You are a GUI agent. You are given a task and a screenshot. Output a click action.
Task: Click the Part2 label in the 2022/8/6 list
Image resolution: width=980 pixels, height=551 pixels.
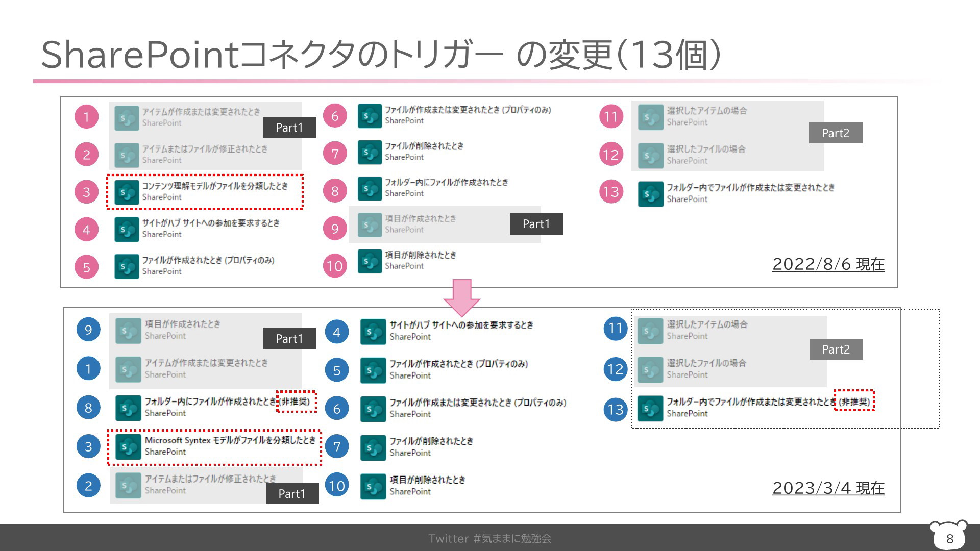836,133
